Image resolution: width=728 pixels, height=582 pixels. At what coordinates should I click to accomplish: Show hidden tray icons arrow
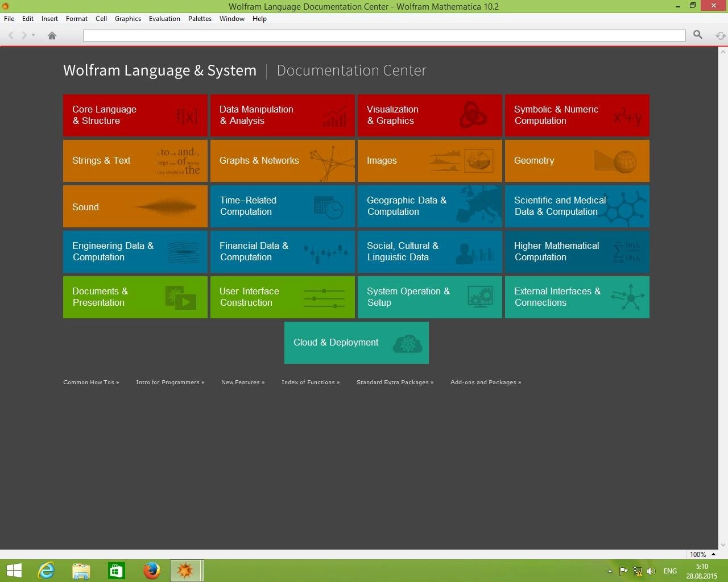pyautogui.click(x=610, y=571)
